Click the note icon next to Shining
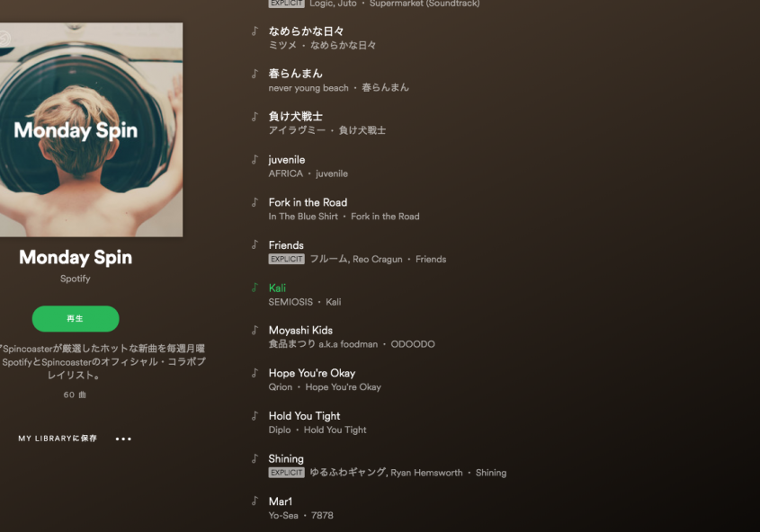The image size is (760, 532). pos(255,458)
